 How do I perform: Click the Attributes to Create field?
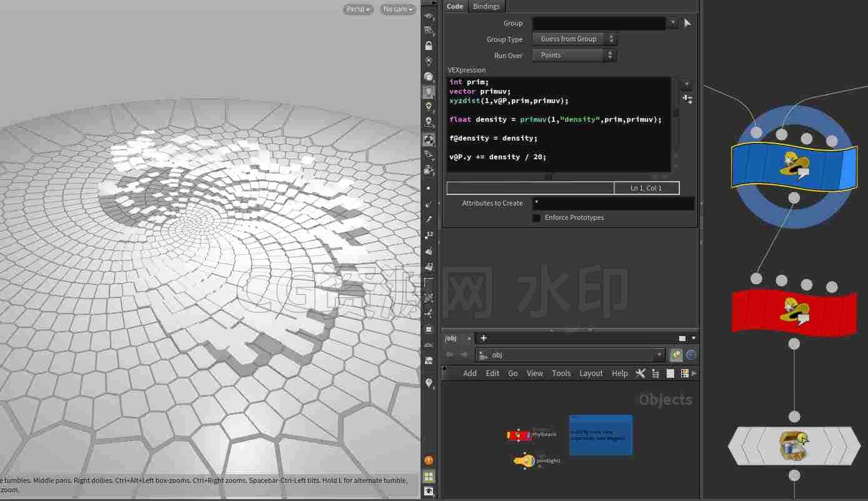click(x=613, y=204)
